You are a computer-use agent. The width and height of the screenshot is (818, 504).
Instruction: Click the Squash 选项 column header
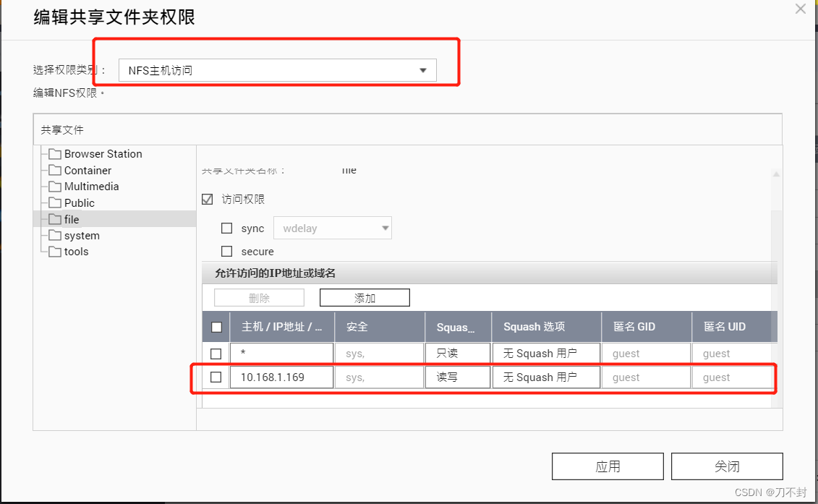(x=546, y=327)
